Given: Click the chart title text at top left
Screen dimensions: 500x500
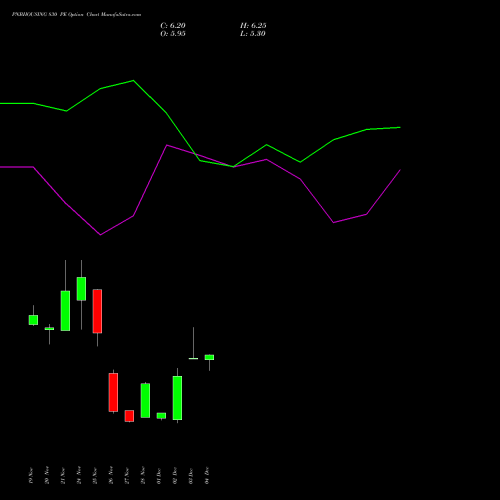Looking at the screenshot, I should pyautogui.click(x=76, y=15).
